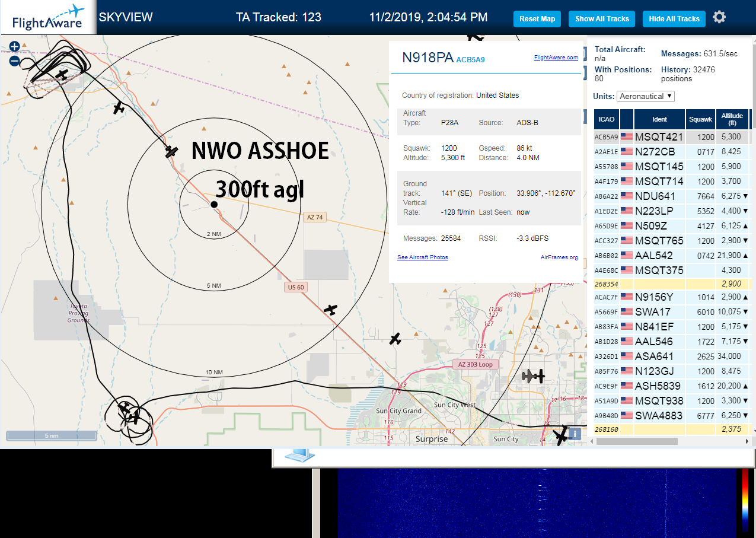Click the US flag in the AAL542 row
The image size is (756, 538).
(x=627, y=255)
